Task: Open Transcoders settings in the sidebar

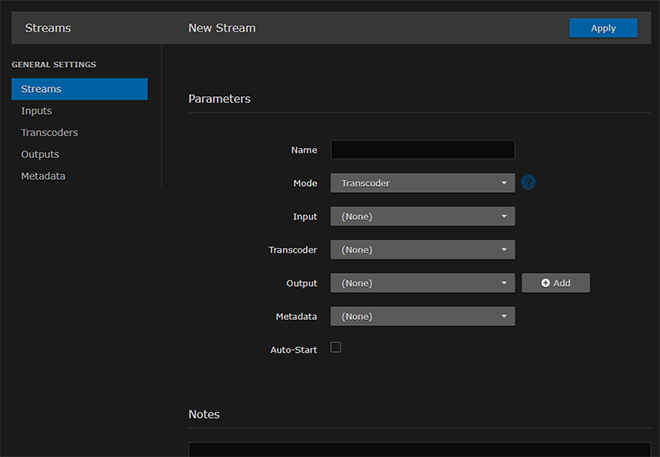Action: point(50,132)
